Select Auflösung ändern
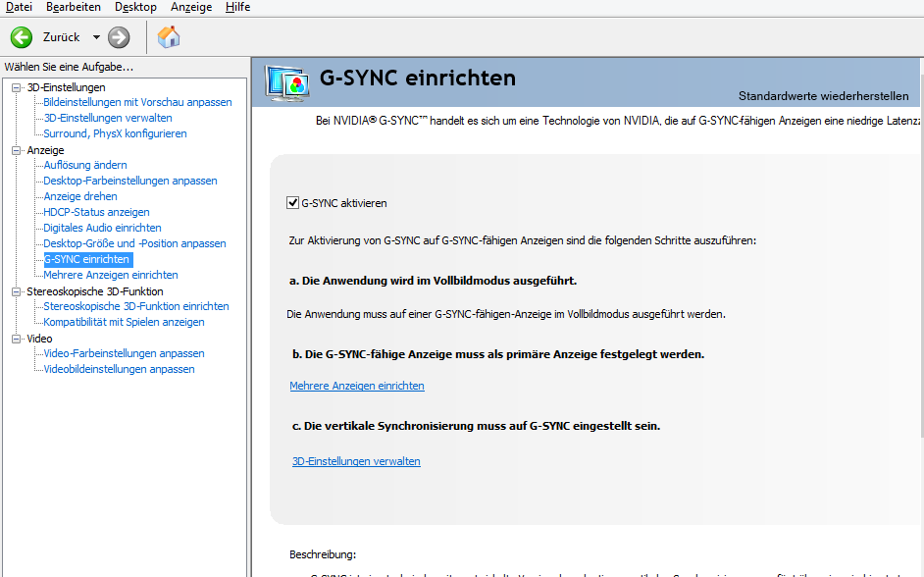The image size is (924, 577). point(85,165)
